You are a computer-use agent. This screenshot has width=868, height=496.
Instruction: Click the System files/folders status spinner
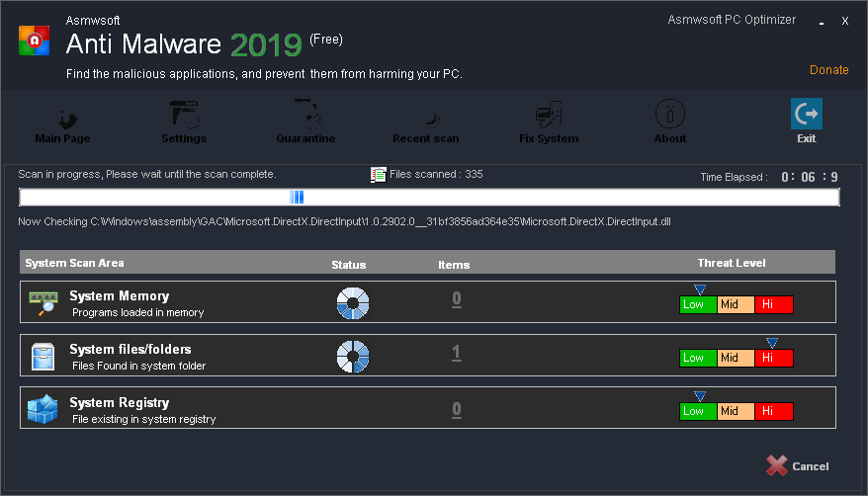pyautogui.click(x=353, y=356)
